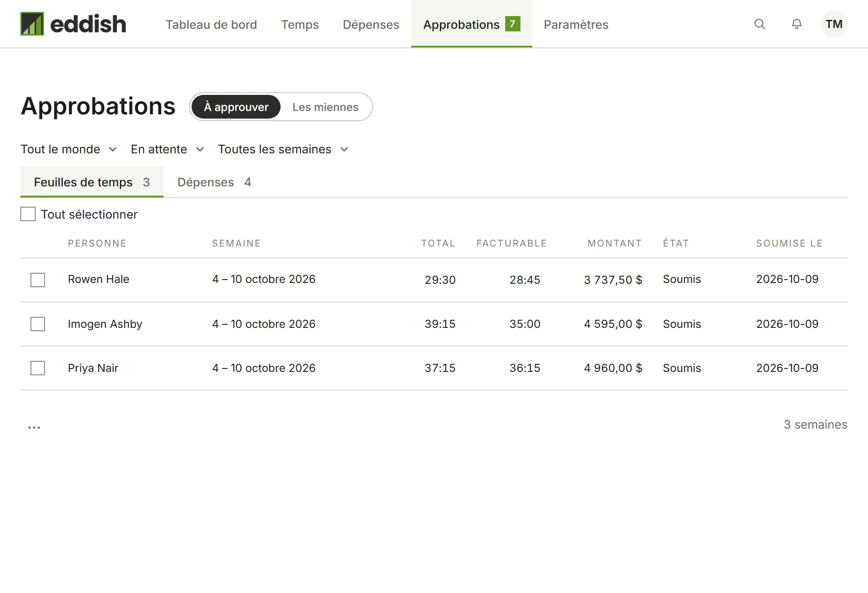Open the Temps navigation item
This screenshot has width=868, height=593.
point(300,25)
